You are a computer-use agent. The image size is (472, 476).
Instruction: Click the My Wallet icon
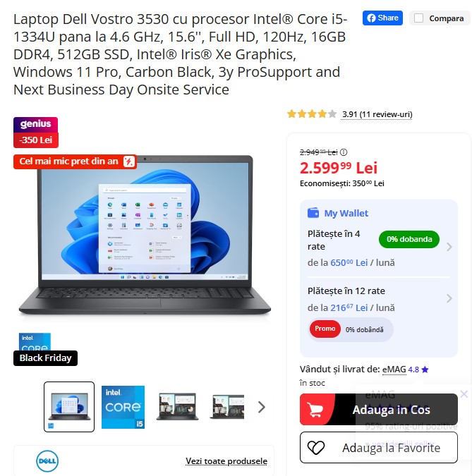tap(313, 213)
